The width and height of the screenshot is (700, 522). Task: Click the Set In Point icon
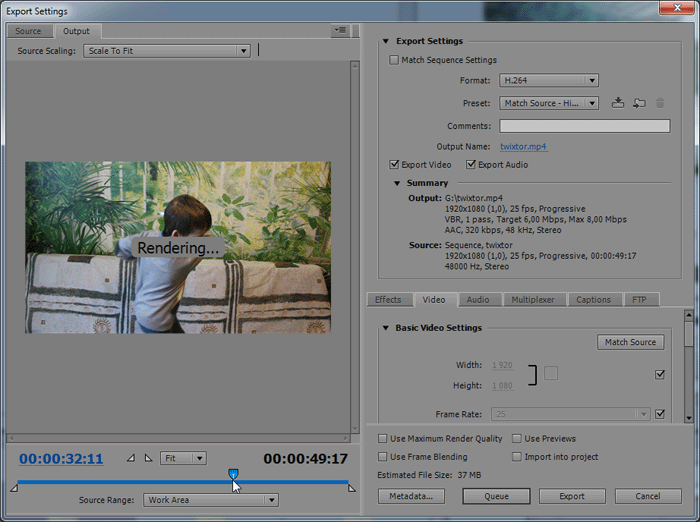(x=131, y=458)
